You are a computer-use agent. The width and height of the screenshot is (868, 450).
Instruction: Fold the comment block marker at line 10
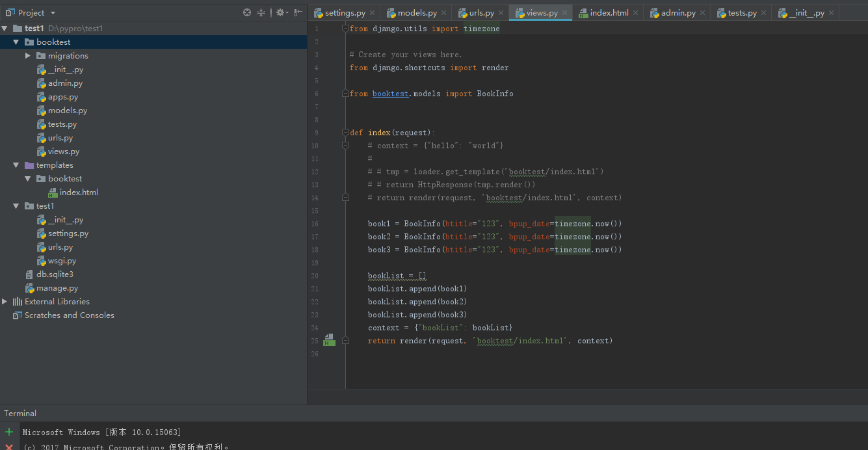[346, 146]
